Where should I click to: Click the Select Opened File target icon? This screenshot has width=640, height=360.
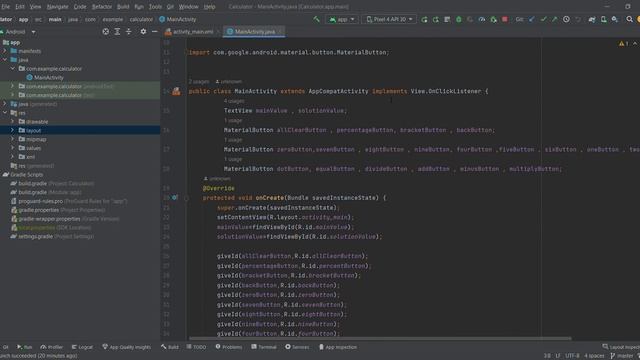(106, 31)
